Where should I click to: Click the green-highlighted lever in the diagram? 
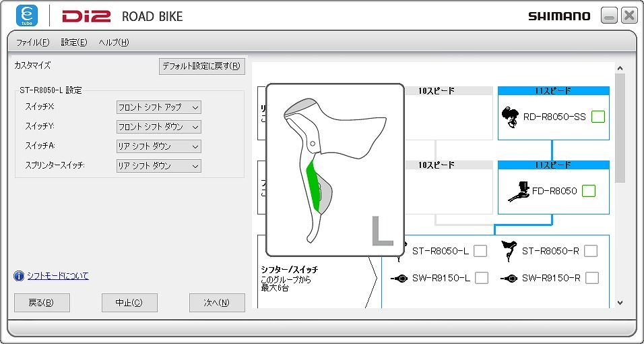pyautogui.click(x=313, y=185)
